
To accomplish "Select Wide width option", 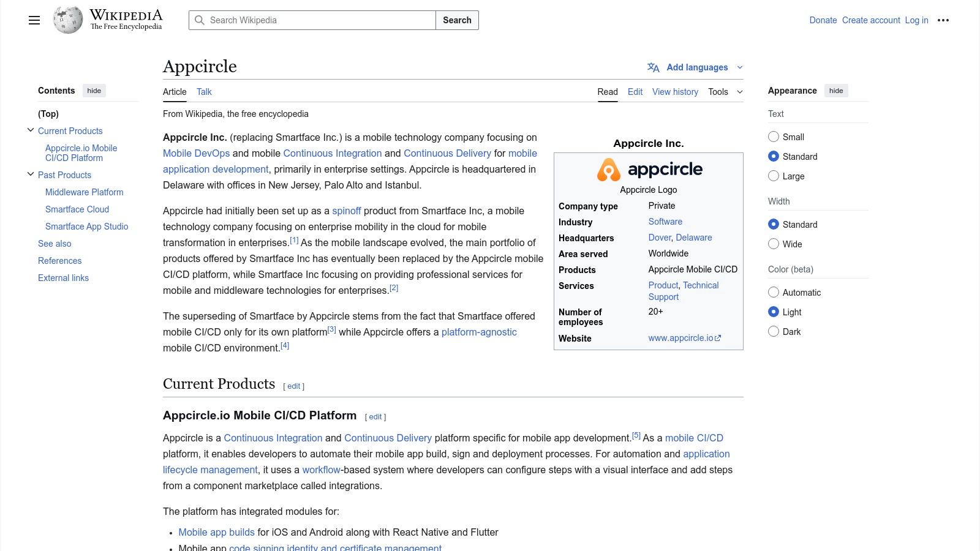I will (x=774, y=244).
